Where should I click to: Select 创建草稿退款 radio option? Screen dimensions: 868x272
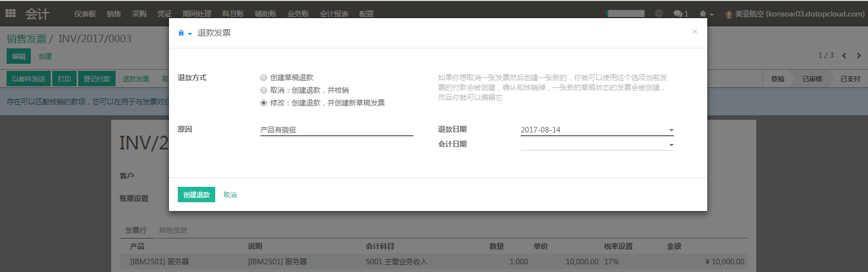click(264, 77)
